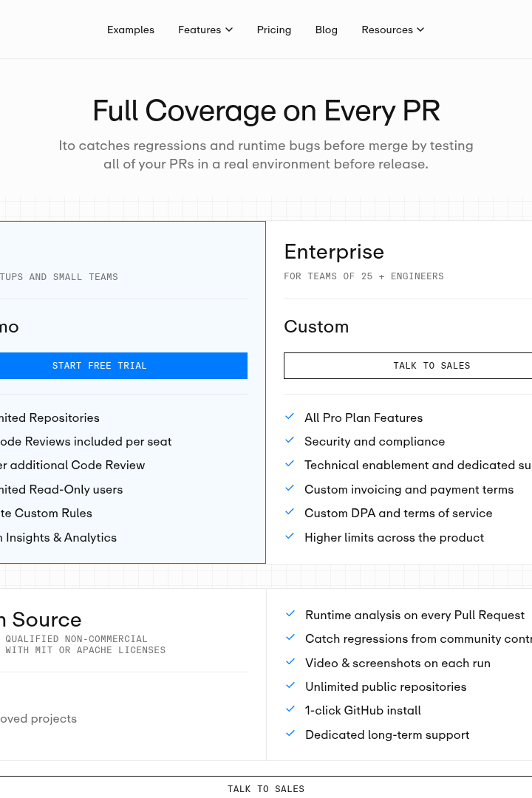This screenshot has width=532, height=798.
Task: Expand the Resources dropdown chevron
Action: (x=420, y=30)
